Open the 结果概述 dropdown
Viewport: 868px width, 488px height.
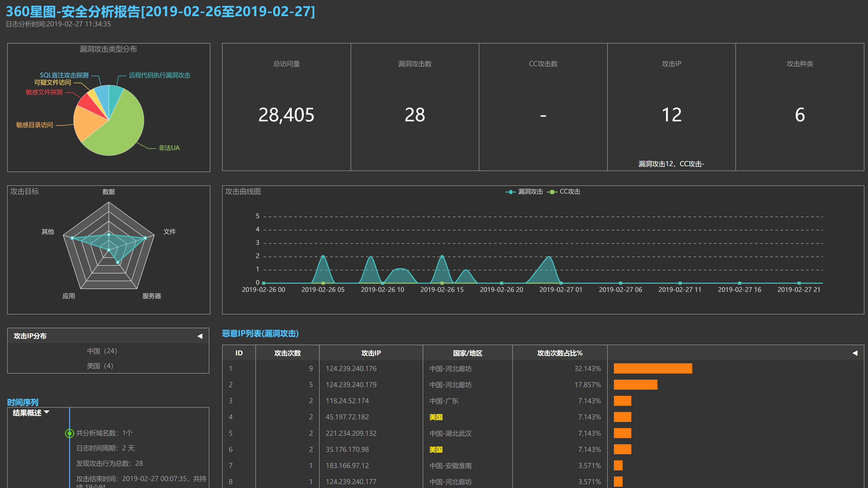coord(31,412)
